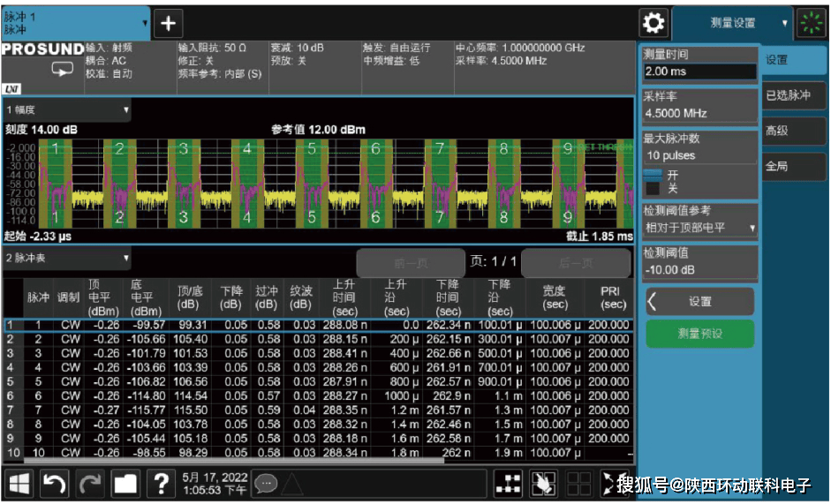Switch to the 设置 side tab
The width and height of the screenshot is (831, 504).
(793, 60)
